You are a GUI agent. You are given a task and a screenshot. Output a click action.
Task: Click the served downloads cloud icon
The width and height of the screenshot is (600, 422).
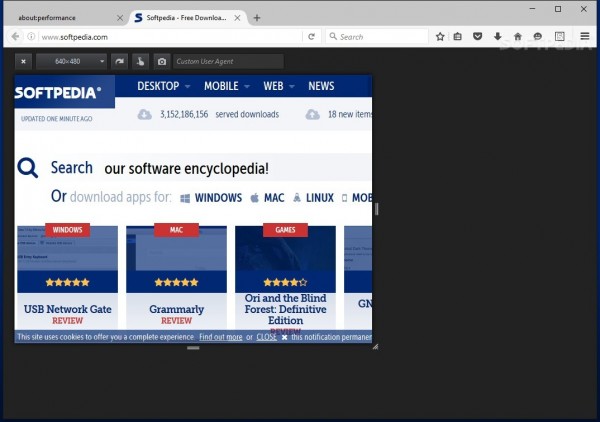tap(144, 114)
